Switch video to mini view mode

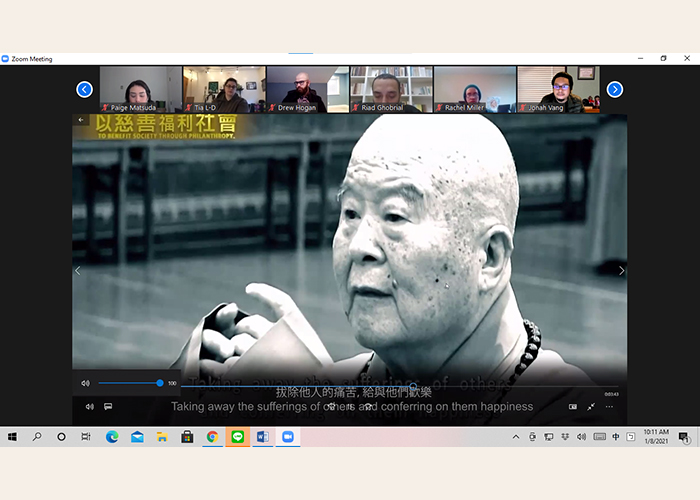573,407
